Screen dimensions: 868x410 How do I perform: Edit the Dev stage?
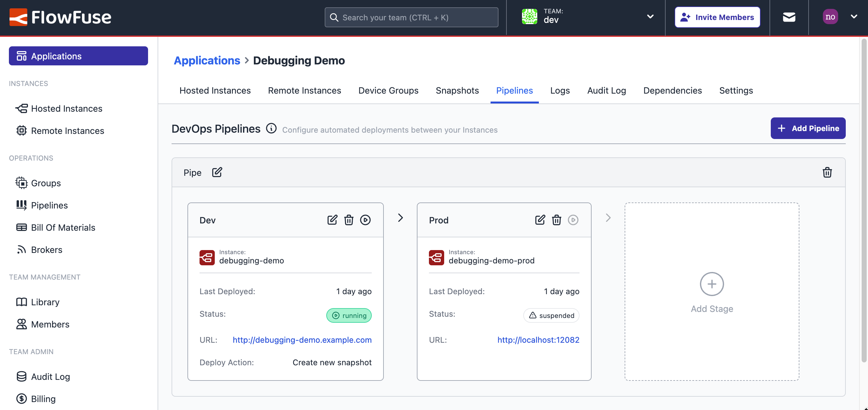(x=332, y=220)
